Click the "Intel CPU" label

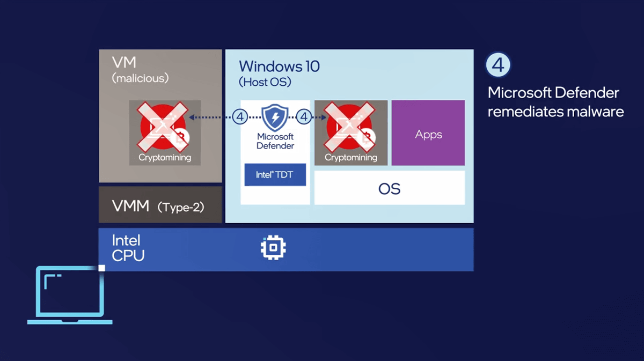(x=128, y=248)
